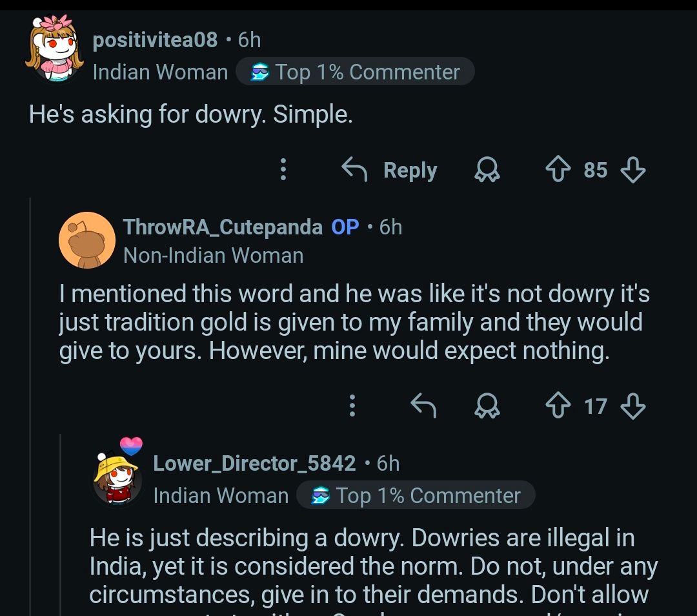This screenshot has height=616, width=697.
Task: Click reply arrow on ThrowRA_Cutepanda's comment
Action: point(424,406)
